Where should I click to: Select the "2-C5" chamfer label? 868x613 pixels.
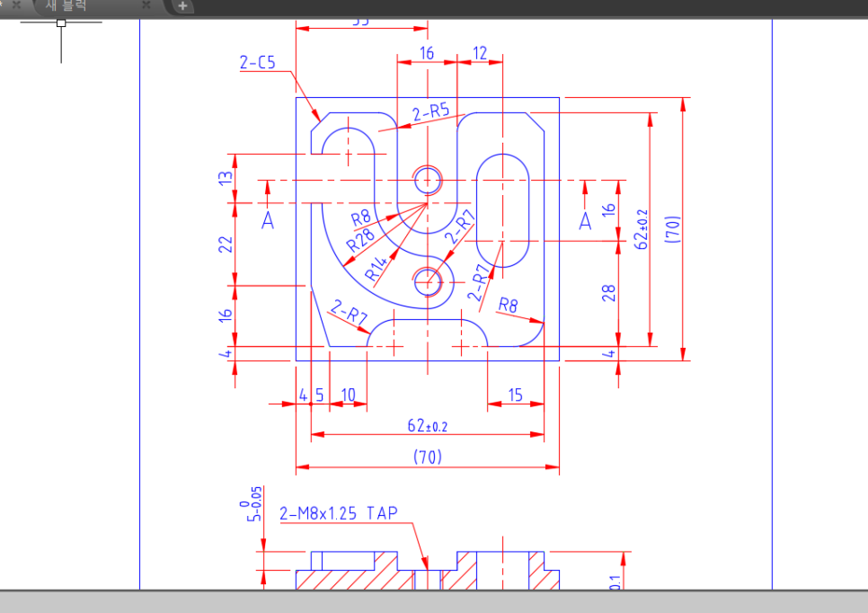(x=257, y=63)
